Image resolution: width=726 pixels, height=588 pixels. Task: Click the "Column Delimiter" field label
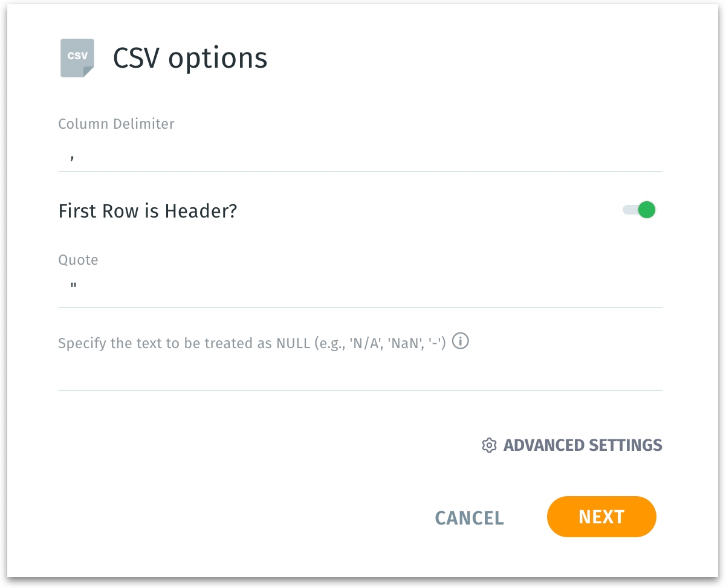pyautogui.click(x=116, y=124)
